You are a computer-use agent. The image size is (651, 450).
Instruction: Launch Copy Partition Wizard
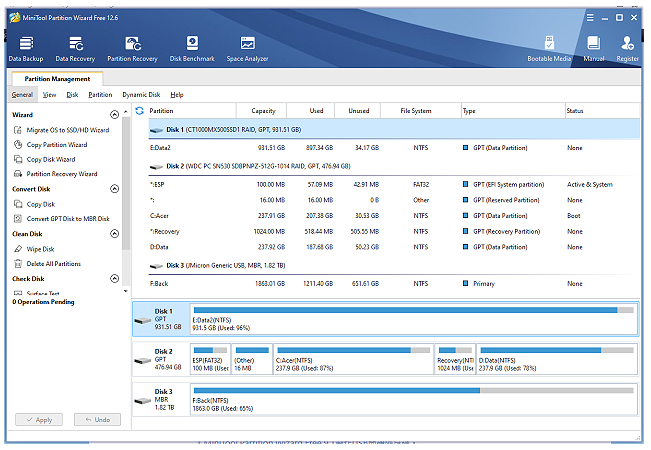[51, 144]
